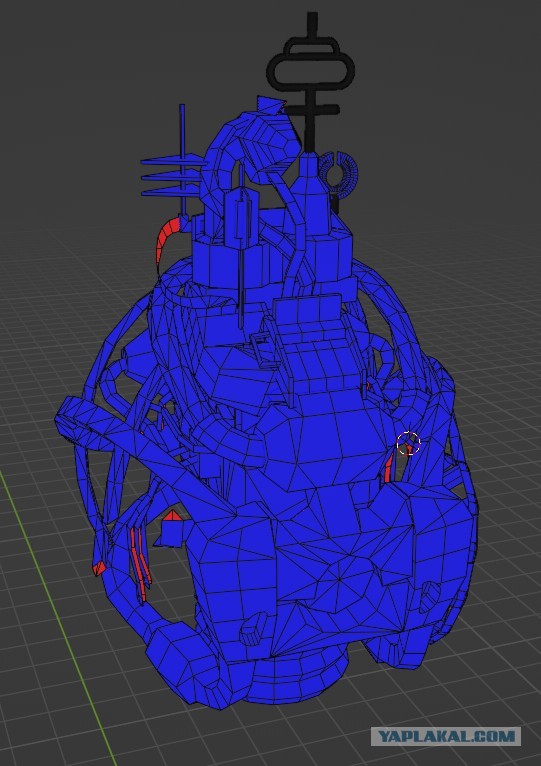Select the black toothed ring beside the tower
Viewport: 541px width, 766px height.
pyautogui.click(x=338, y=174)
